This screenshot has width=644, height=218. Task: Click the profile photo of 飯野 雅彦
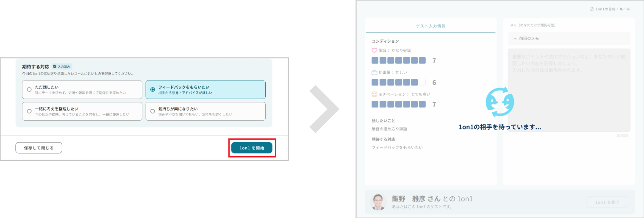tap(378, 202)
